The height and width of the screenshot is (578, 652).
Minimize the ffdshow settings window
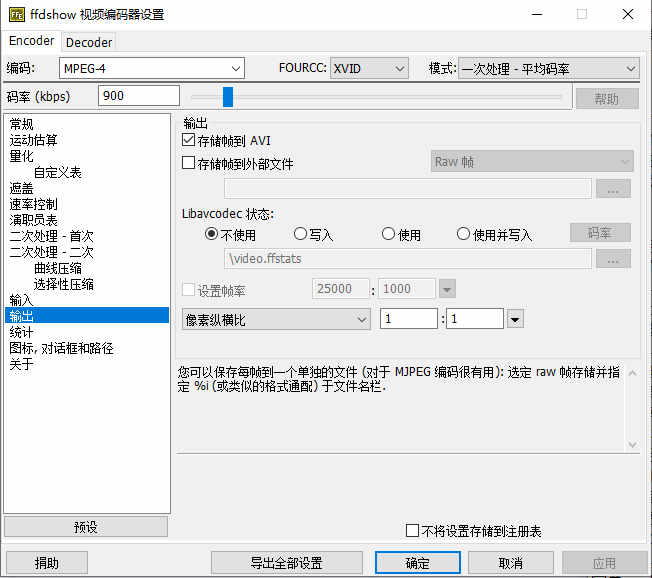(537, 15)
